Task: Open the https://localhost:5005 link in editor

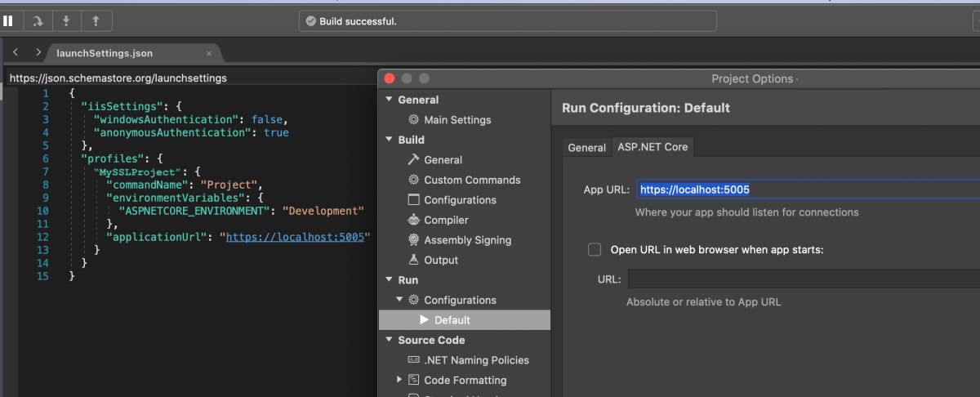Action: pos(295,237)
